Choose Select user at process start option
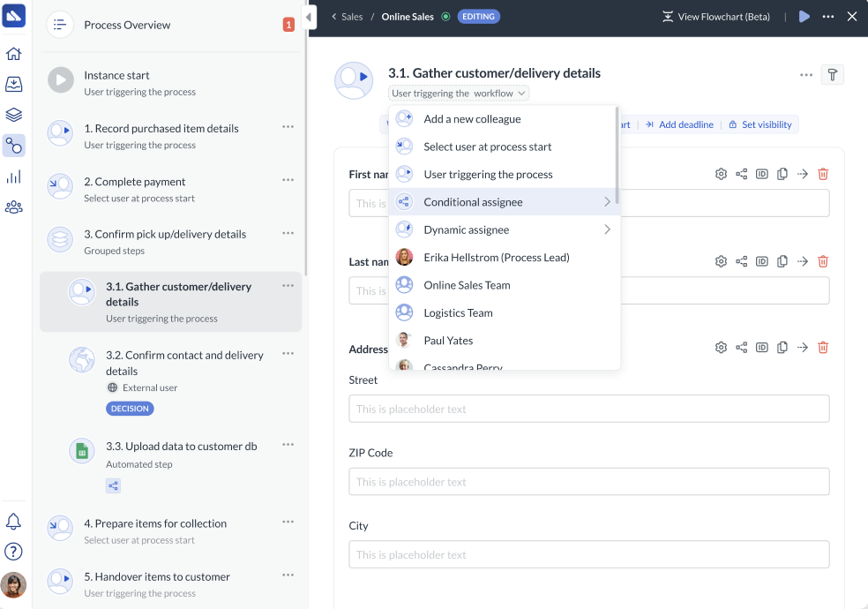 503,147
